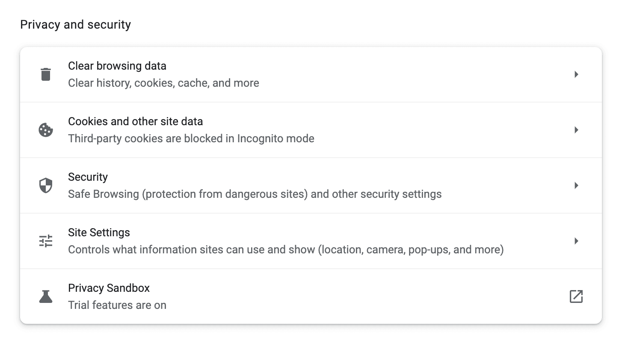Select Cookies and other site data title
This screenshot has width=622, height=364.
pyautogui.click(x=135, y=121)
